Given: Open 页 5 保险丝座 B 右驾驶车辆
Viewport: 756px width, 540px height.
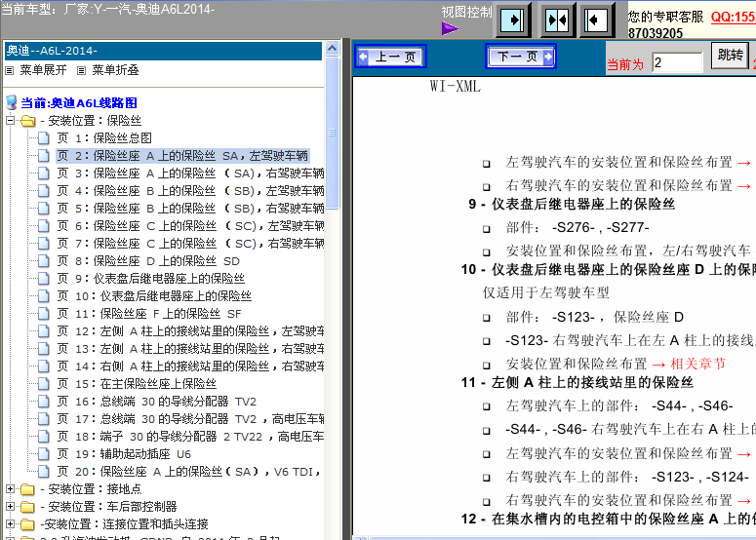Looking at the screenshot, I should pos(190,209).
